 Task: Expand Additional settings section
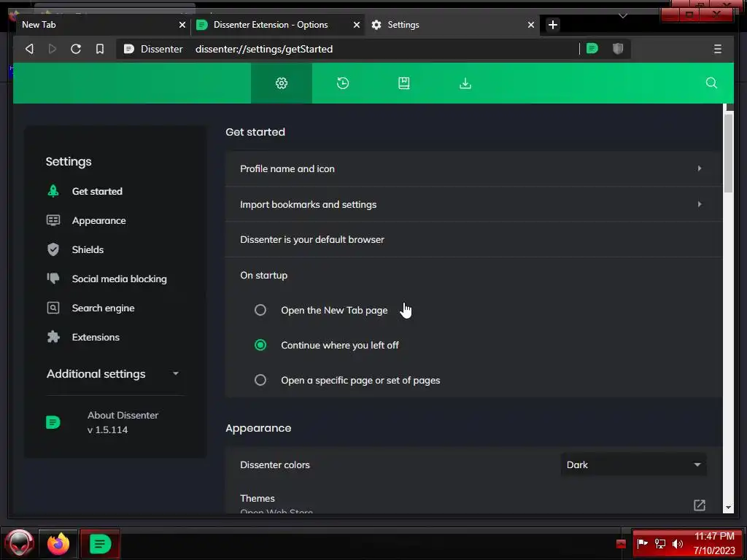point(113,374)
